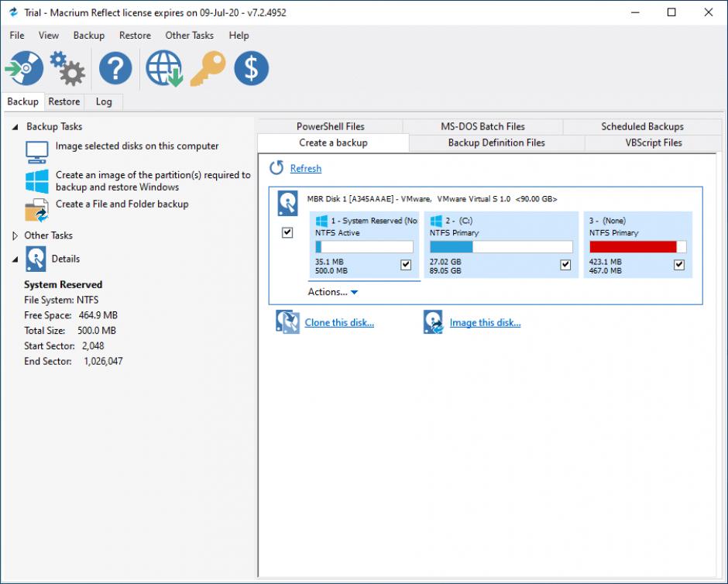Open the View menu
Image resolution: width=728 pixels, height=584 pixels.
(x=49, y=36)
